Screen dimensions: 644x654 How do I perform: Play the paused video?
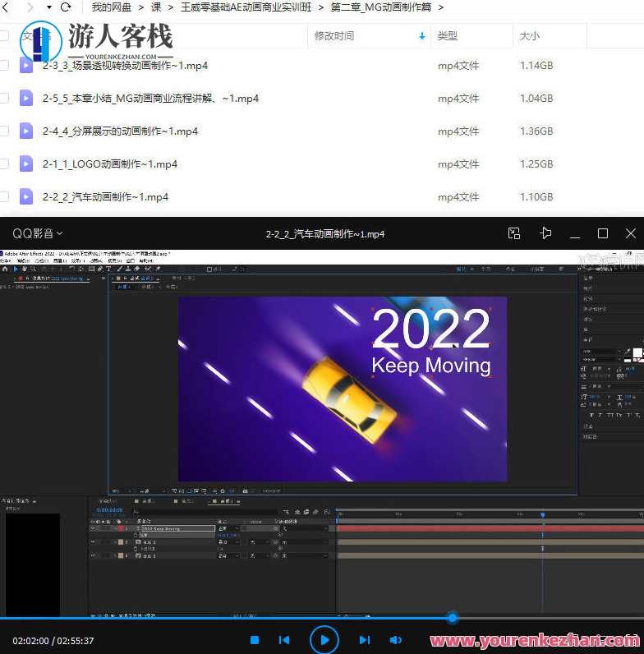tap(324, 640)
